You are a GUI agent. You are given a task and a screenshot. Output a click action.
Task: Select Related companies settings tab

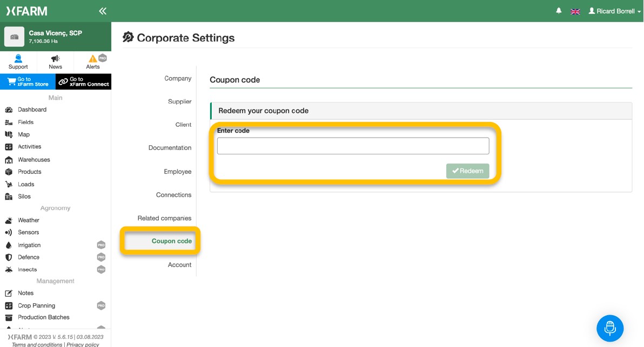(164, 218)
